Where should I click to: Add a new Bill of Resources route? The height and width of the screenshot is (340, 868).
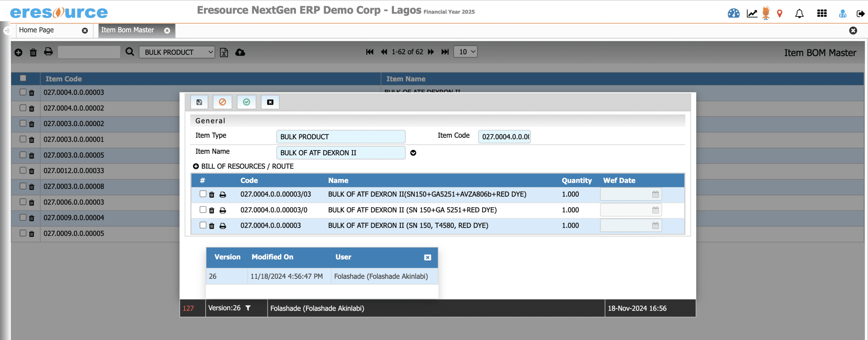point(196,166)
